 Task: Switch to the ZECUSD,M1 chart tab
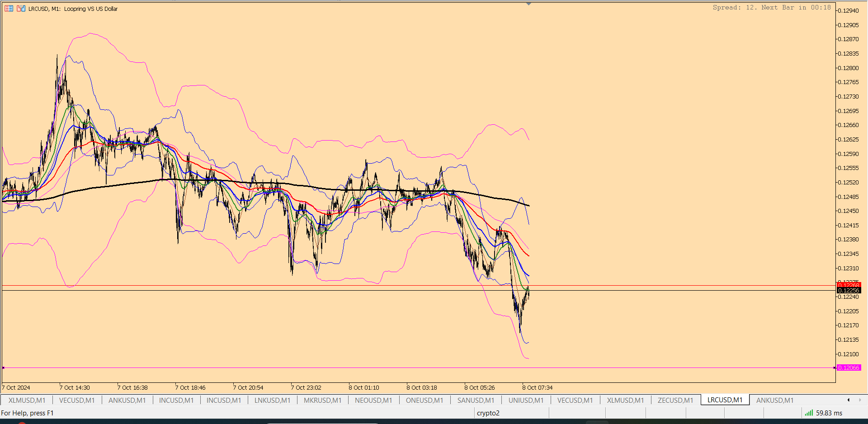click(x=675, y=400)
